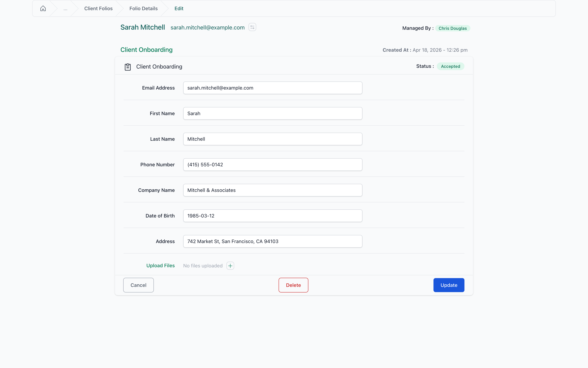588x368 pixels.
Task: Add a file with the plus icon
Action: 230,266
